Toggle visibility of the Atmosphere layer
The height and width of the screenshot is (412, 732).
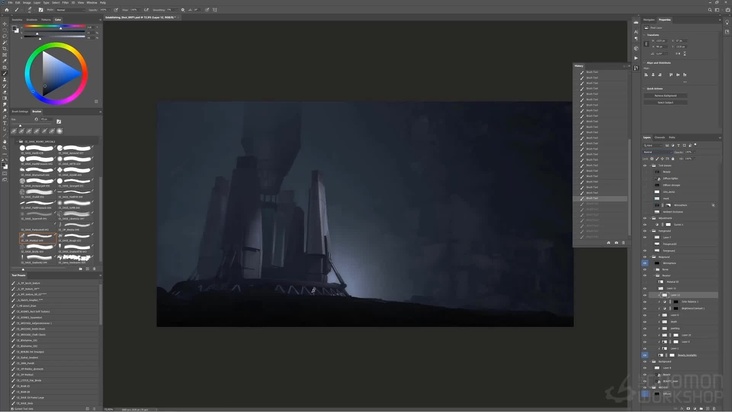tap(646, 263)
